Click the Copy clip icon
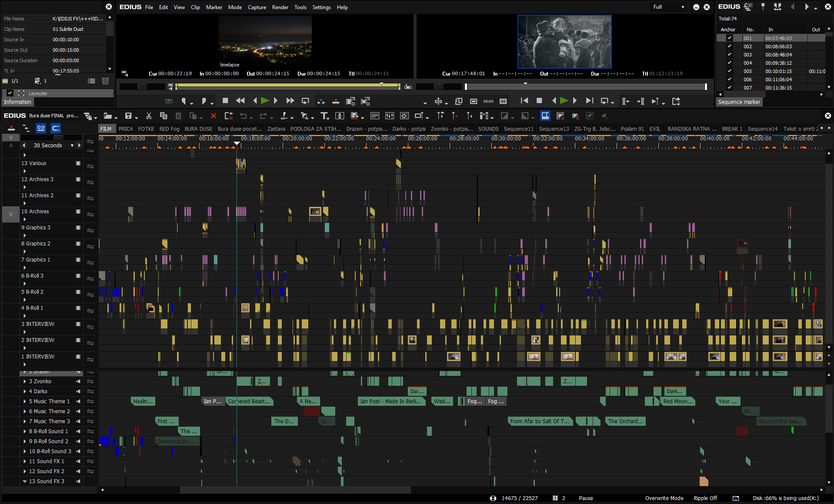The width and height of the screenshot is (834, 504). pos(163,116)
